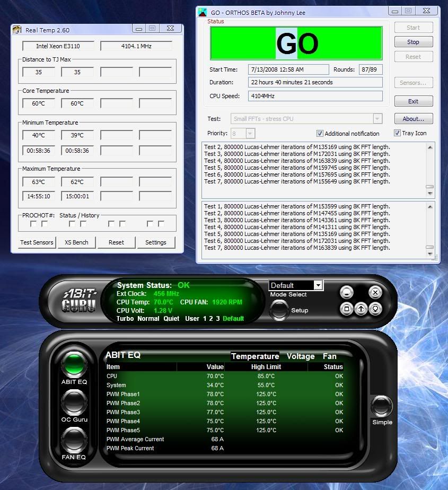This screenshot has width=448, height=490.
Task: Click the High Limit column header
Action: point(266,366)
